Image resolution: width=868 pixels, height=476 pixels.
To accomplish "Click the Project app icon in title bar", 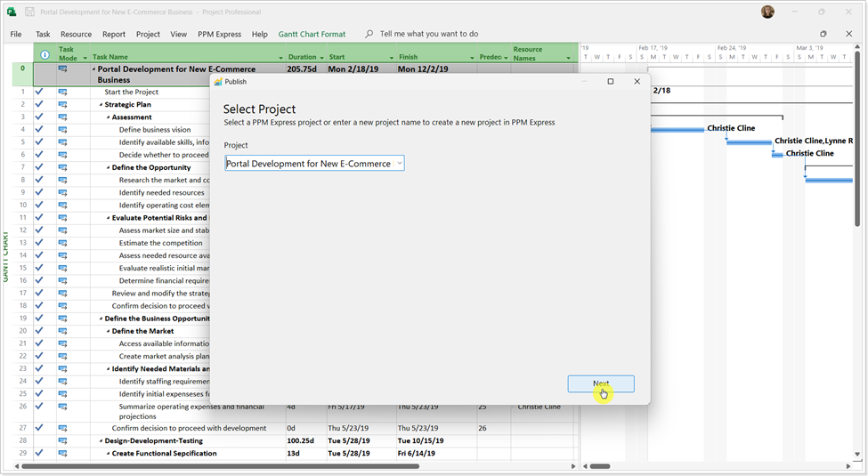I will (12, 12).
